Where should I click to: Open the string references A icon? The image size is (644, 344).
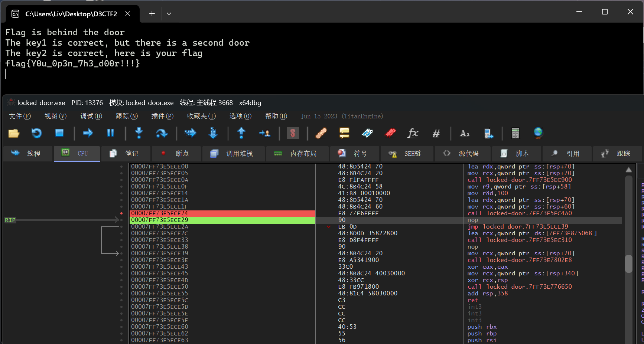465,133
